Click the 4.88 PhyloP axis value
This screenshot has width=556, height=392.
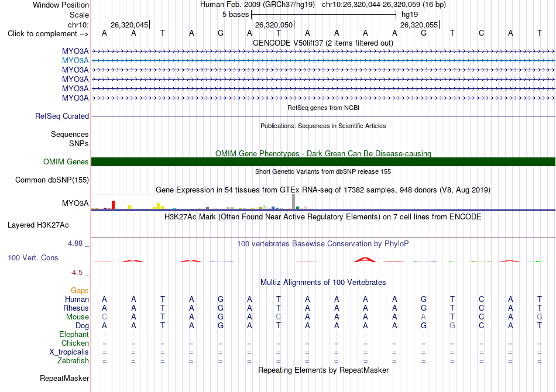pyautogui.click(x=75, y=243)
